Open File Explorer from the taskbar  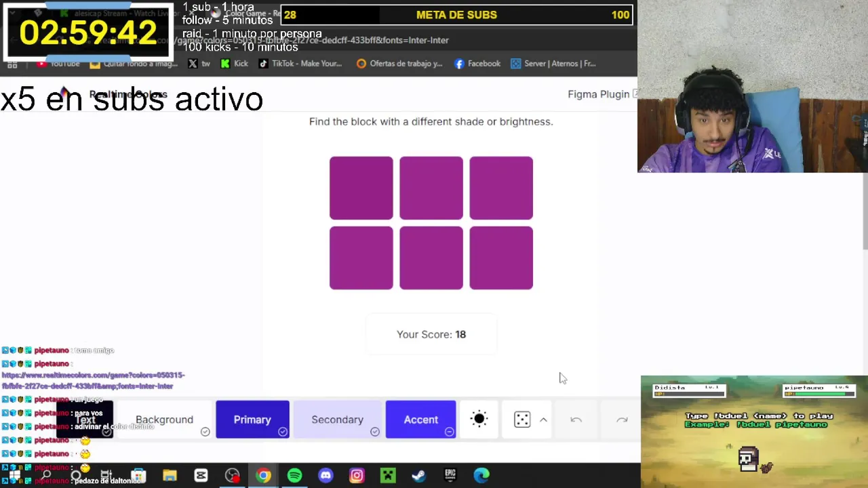[x=170, y=476]
